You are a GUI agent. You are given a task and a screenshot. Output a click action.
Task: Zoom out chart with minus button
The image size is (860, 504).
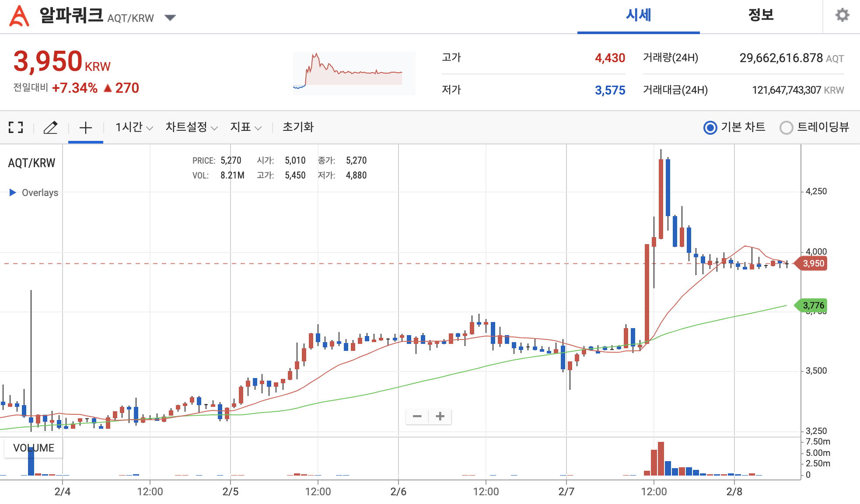coord(417,416)
